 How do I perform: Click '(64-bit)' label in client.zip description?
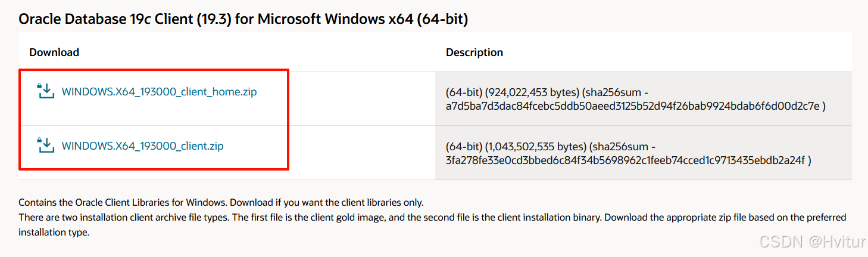(x=464, y=147)
